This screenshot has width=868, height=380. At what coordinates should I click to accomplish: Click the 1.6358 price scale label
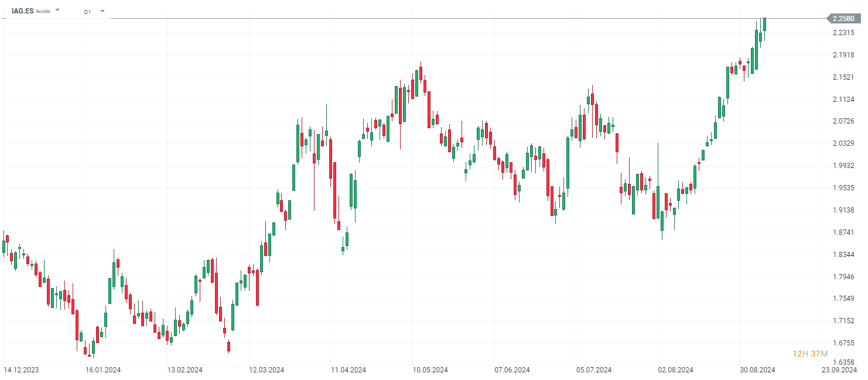click(843, 362)
